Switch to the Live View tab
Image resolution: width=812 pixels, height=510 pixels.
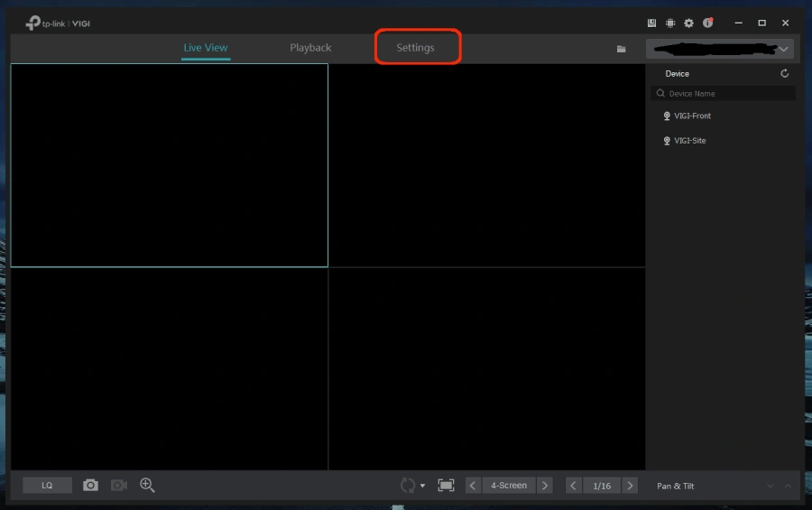pos(206,48)
